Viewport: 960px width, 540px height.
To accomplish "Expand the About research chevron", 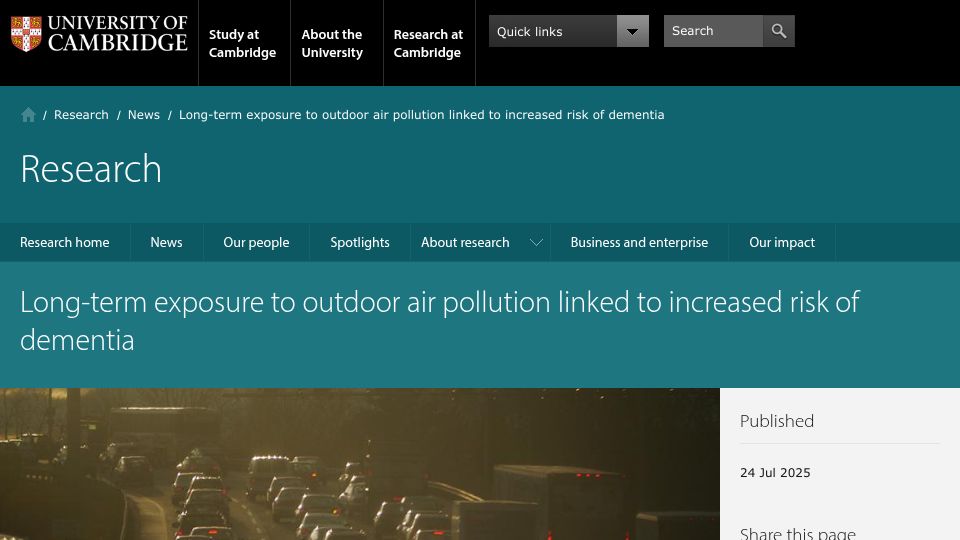I will click(x=536, y=242).
